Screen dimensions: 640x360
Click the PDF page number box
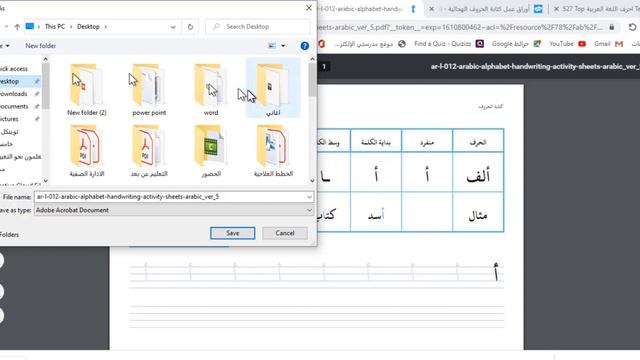coord(324,67)
